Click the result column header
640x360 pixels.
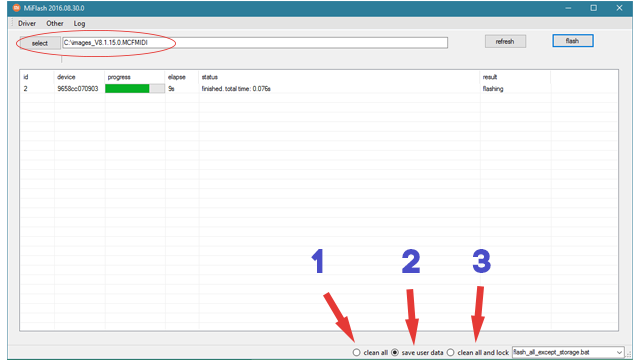pyautogui.click(x=490, y=77)
